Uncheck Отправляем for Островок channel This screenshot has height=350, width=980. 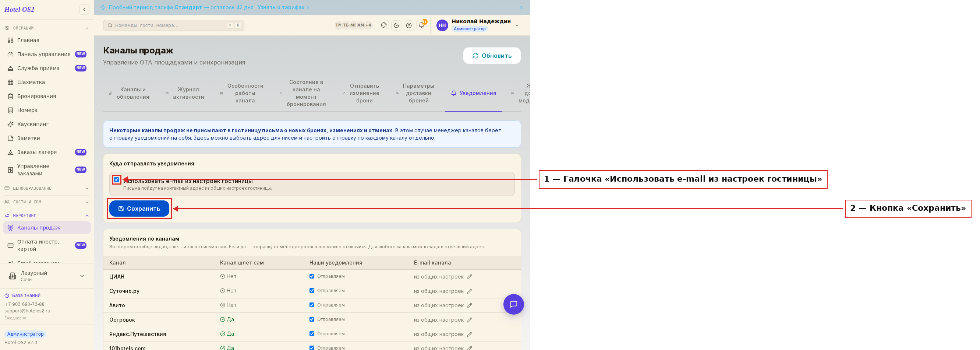[x=312, y=319]
